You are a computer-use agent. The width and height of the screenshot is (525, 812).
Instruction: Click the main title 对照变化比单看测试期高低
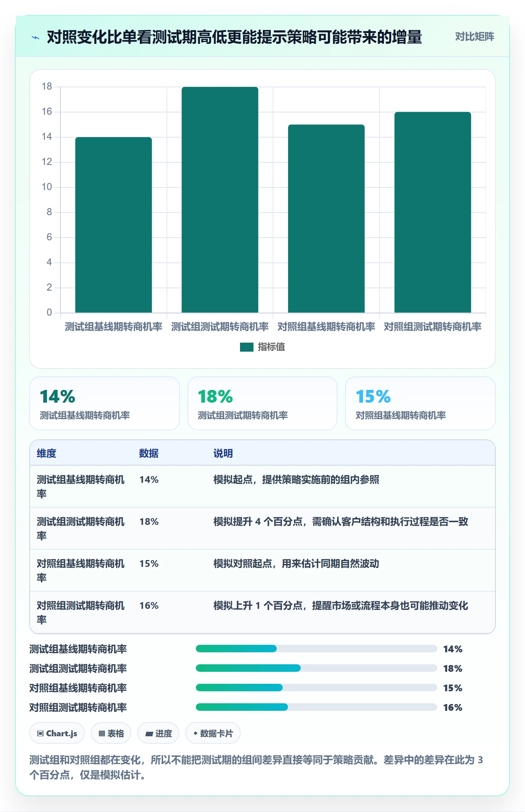pyautogui.click(x=234, y=37)
